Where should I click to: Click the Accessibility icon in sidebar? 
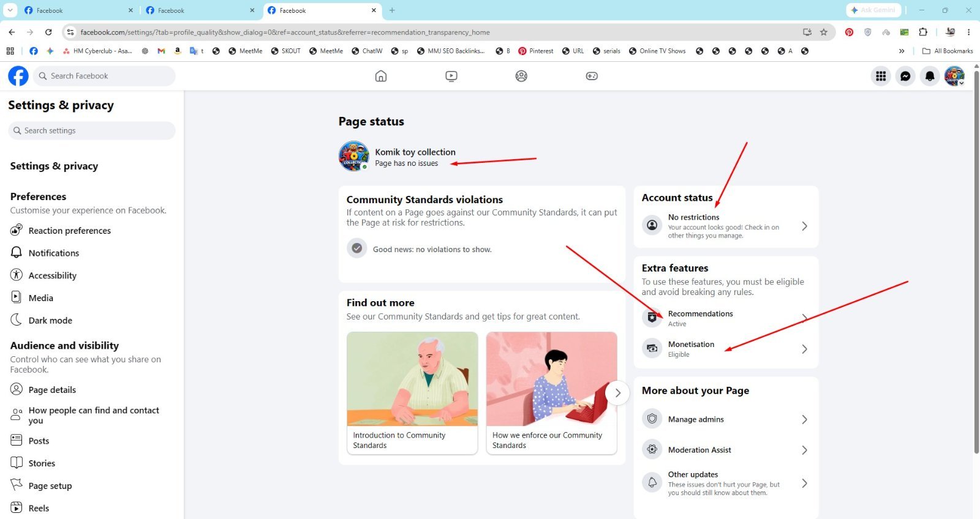pos(17,275)
